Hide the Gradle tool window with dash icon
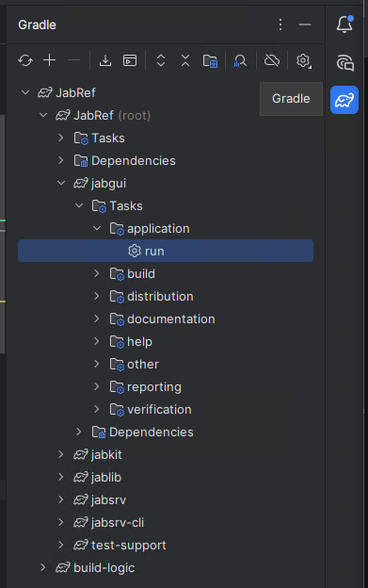This screenshot has height=588, width=368. (305, 24)
